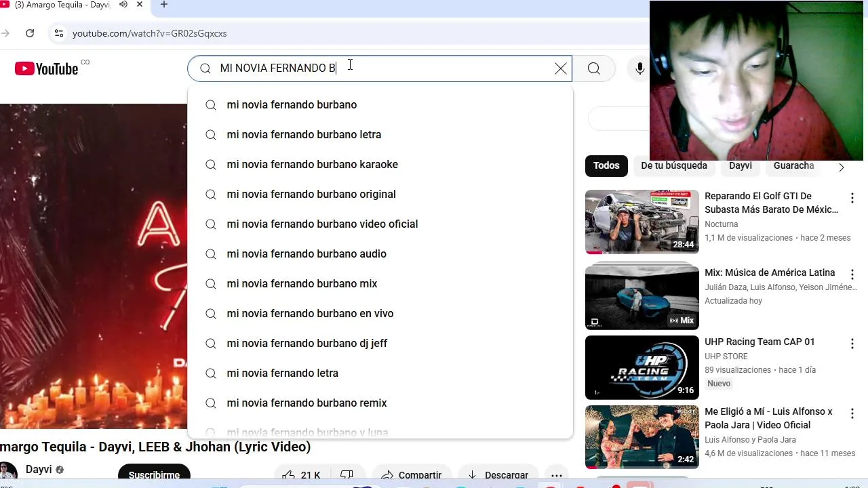Choose the suggestion ending in 'dj jeff'
Screen dimensions: 868x488
coord(380,343)
